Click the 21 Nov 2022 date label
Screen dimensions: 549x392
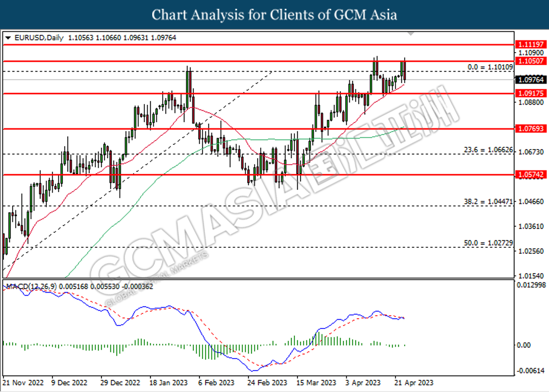click(x=23, y=383)
